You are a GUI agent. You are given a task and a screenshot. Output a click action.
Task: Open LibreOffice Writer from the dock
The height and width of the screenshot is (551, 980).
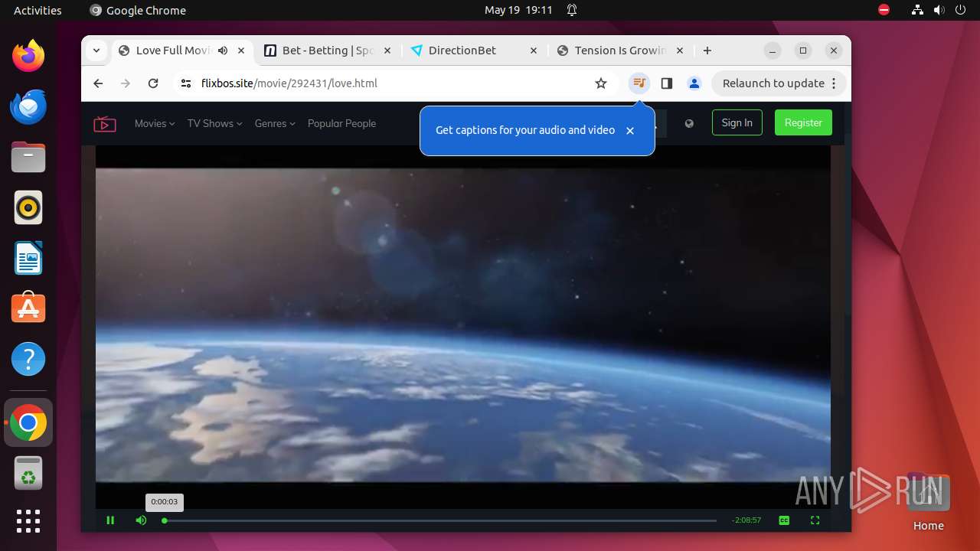28,258
